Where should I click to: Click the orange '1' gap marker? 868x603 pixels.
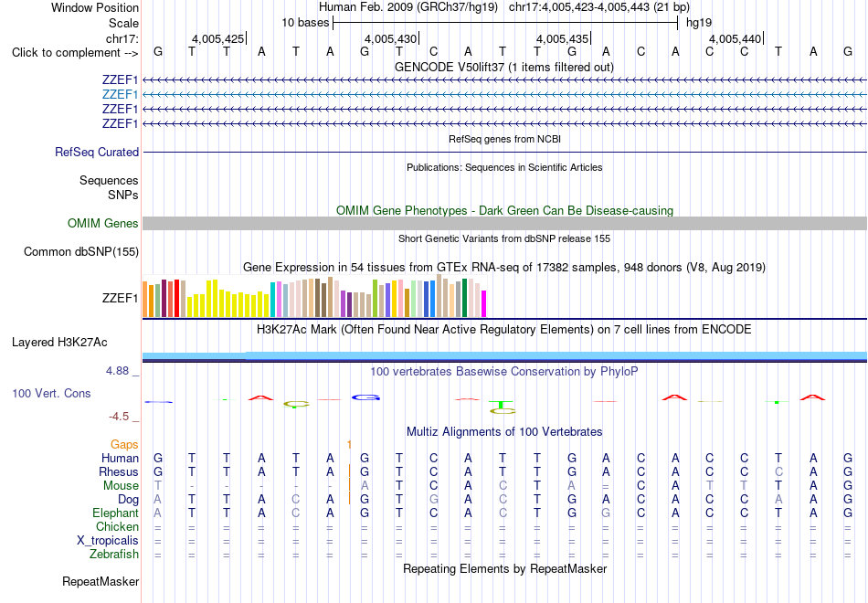[349, 444]
